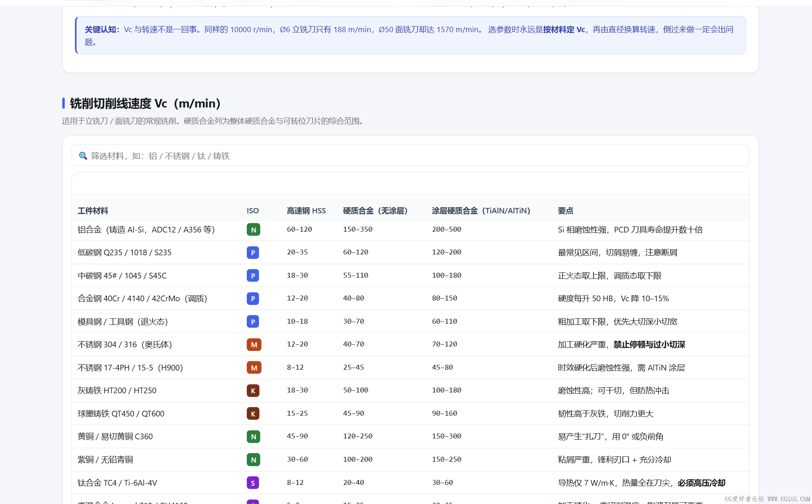812x504 pixels.
Task: Click the ISO column header
Action: (x=252, y=210)
